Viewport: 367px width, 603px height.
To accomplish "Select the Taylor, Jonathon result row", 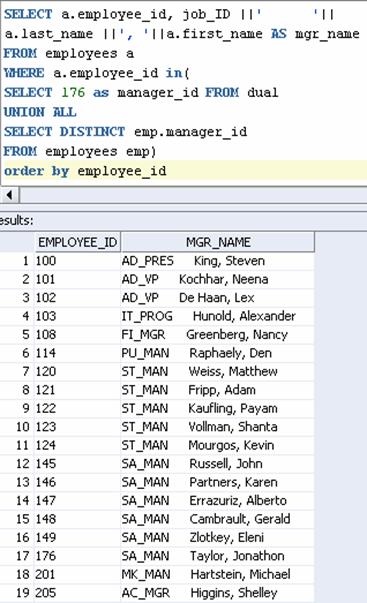I will click(x=157, y=556).
